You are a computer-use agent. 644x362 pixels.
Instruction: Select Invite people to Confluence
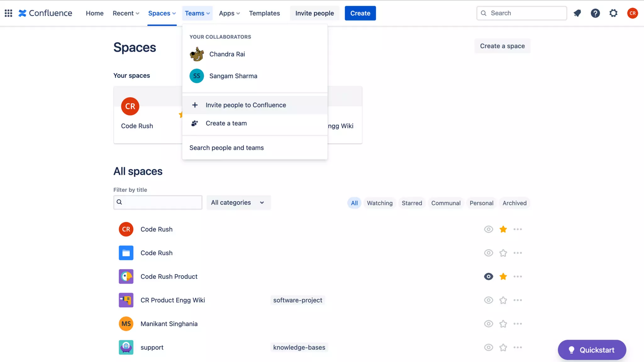point(246,105)
